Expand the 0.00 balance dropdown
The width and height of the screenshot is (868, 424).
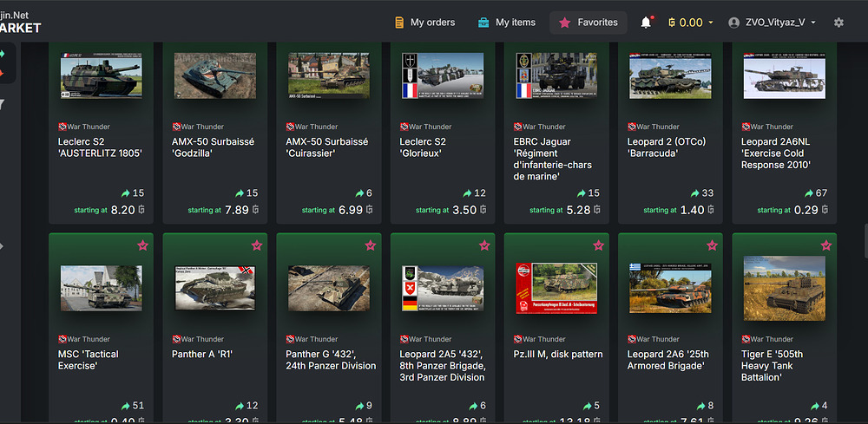tap(691, 23)
